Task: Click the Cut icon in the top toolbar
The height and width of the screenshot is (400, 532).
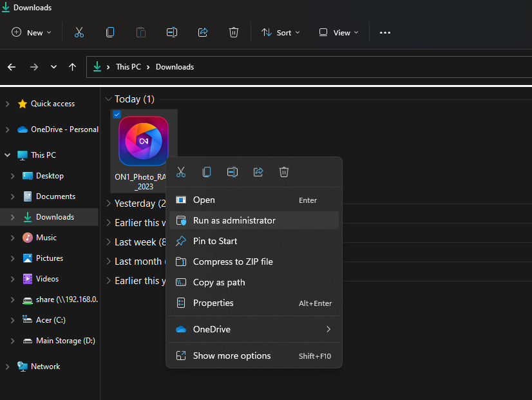Action: [x=79, y=33]
